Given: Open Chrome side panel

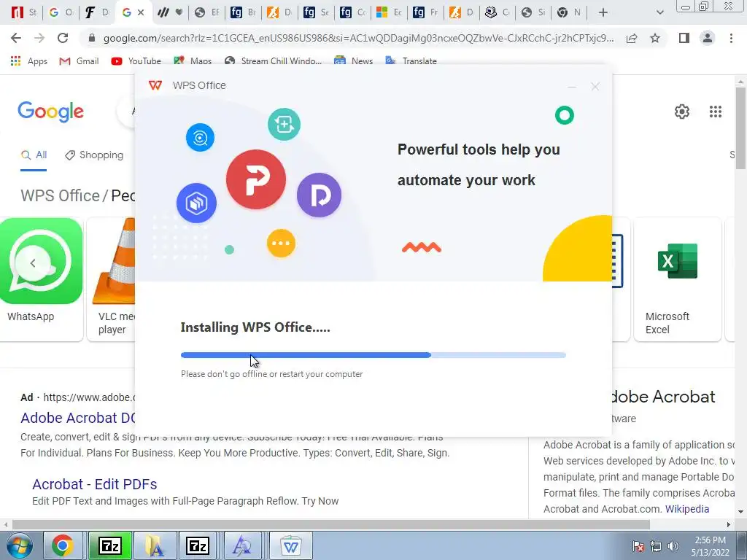Looking at the screenshot, I should coord(684,38).
